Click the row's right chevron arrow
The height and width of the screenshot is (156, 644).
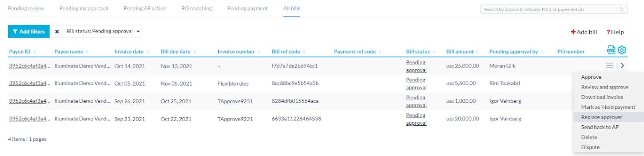622,66
